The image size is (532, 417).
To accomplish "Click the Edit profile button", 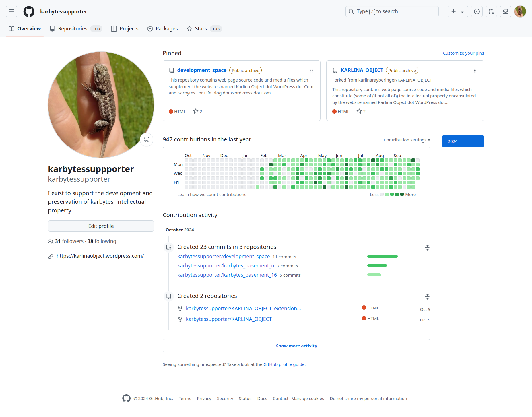I will click(x=101, y=226).
